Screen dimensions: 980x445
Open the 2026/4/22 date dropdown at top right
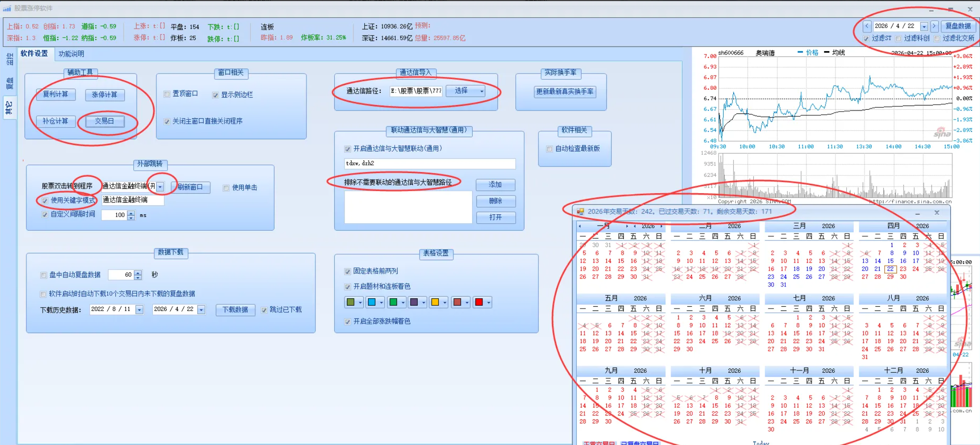pyautogui.click(x=924, y=26)
